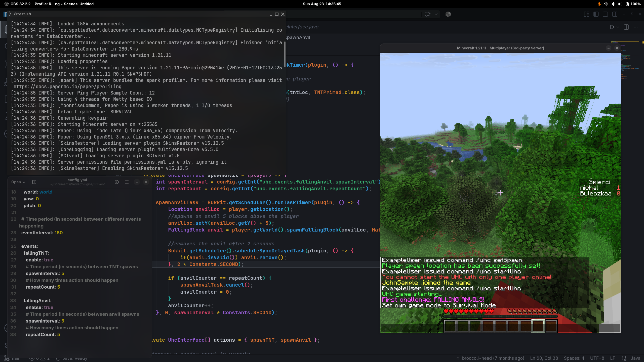This screenshot has height=362, width=644.
Task: Minimize the Minecraft game window
Action: (x=609, y=48)
